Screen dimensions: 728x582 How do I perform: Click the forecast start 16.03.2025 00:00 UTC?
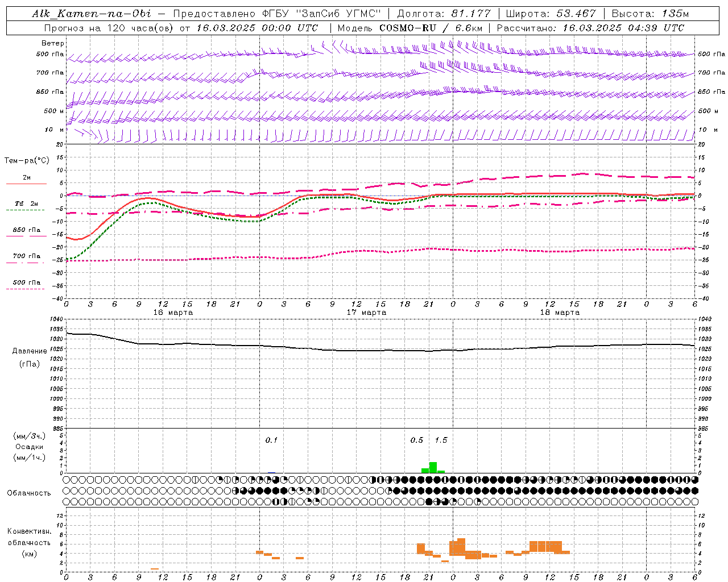257,28
